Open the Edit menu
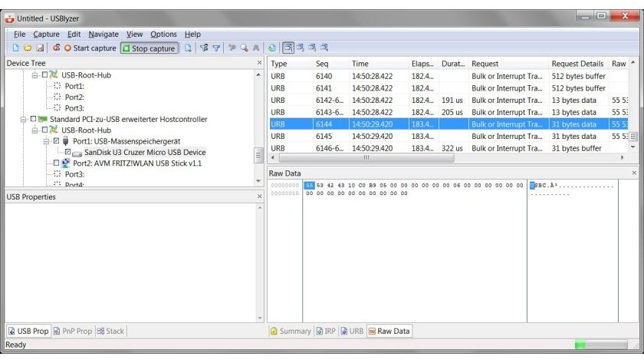The width and height of the screenshot is (644, 363). click(74, 34)
